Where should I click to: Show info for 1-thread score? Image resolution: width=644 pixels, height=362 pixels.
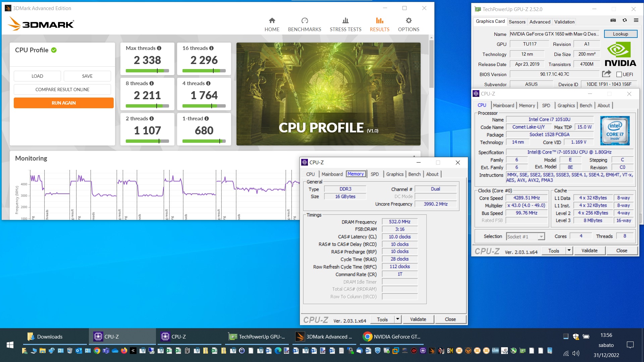(x=207, y=119)
